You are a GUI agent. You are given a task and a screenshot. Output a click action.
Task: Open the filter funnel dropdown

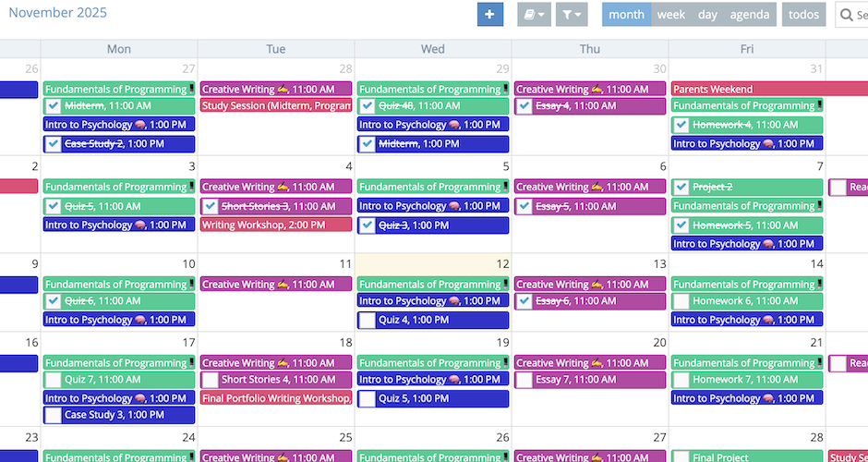coord(572,14)
